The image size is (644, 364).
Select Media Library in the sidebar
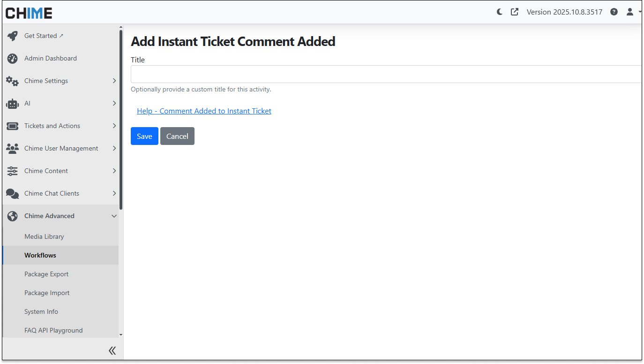pos(44,237)
